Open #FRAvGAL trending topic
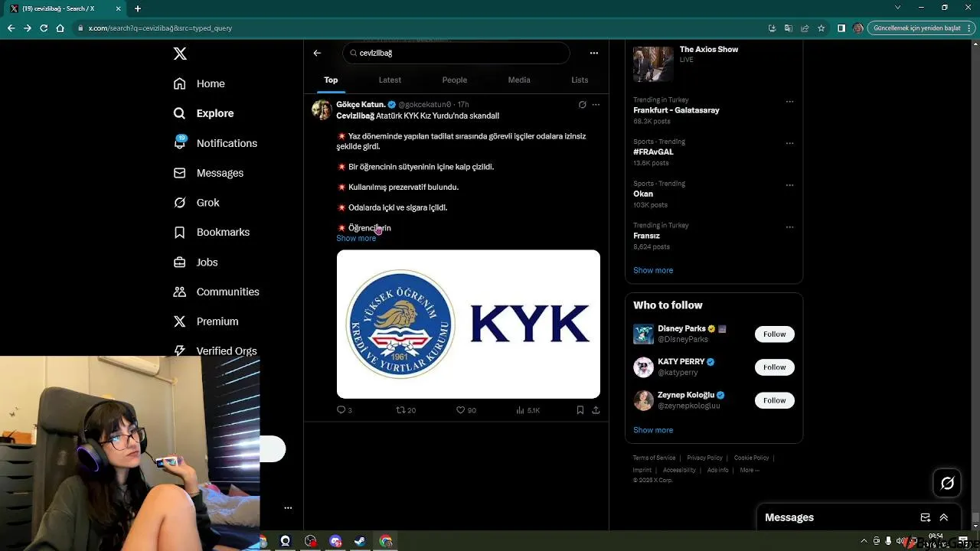Viewport: 980px width, 551px height. point(653,152)
